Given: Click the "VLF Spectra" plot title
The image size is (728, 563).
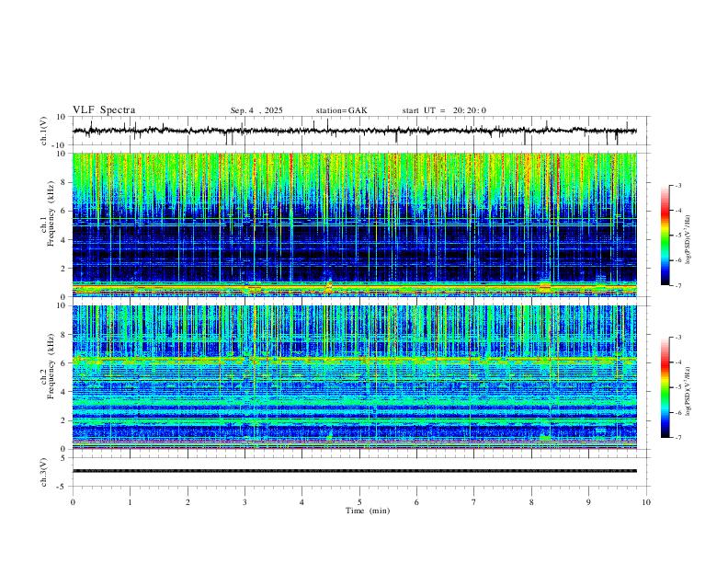Looking at the screenshot, I should 104,110.
